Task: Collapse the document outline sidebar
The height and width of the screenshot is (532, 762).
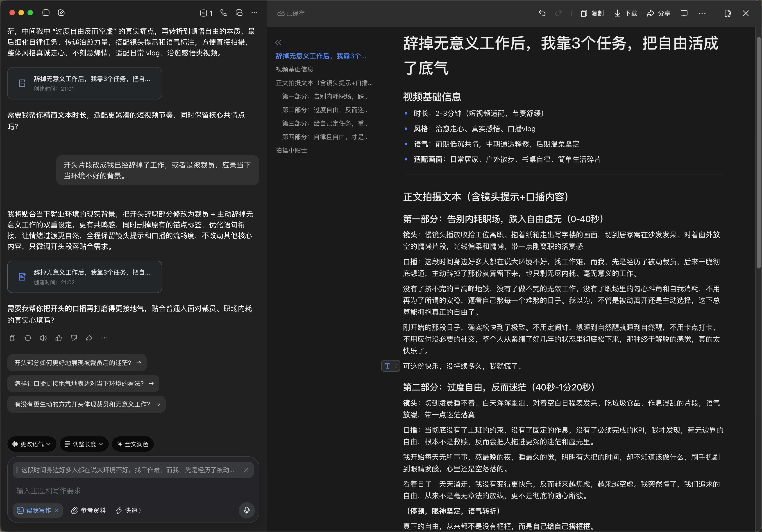Action: (279, 43)
